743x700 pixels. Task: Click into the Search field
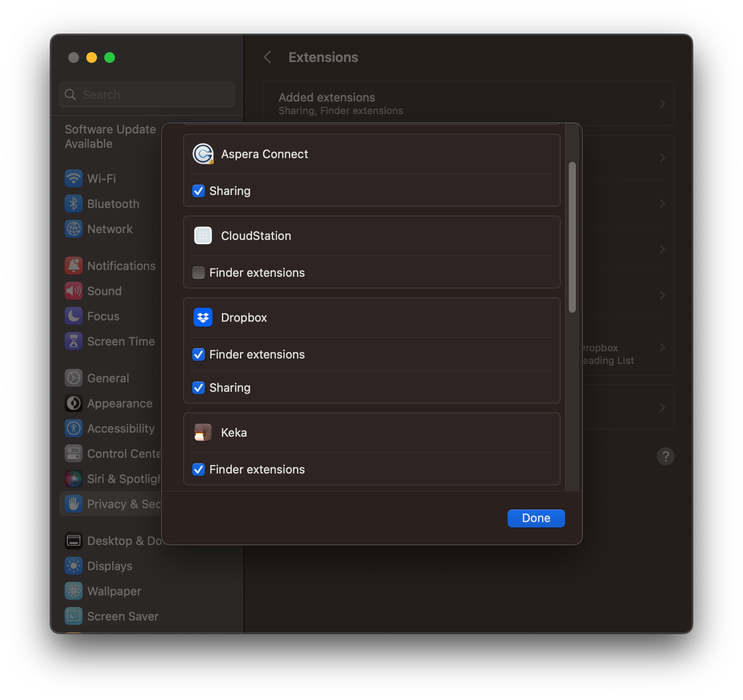click(147, 94)
